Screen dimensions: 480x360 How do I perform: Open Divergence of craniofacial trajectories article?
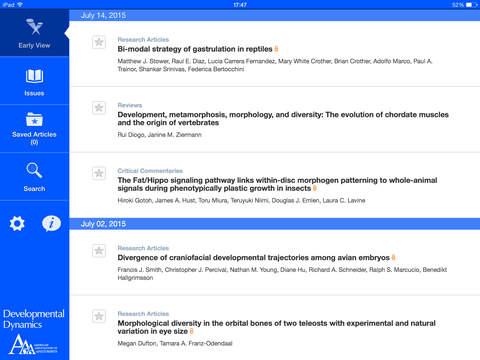click(x=254, y=258)
